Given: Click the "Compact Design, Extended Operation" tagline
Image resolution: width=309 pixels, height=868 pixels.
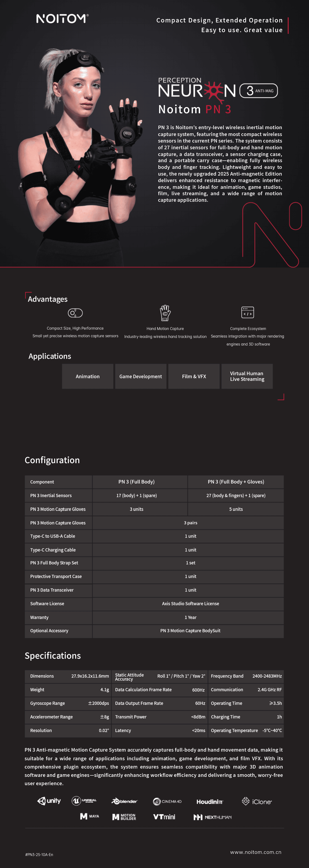Looking at the screenshot, I should point(219,20).
